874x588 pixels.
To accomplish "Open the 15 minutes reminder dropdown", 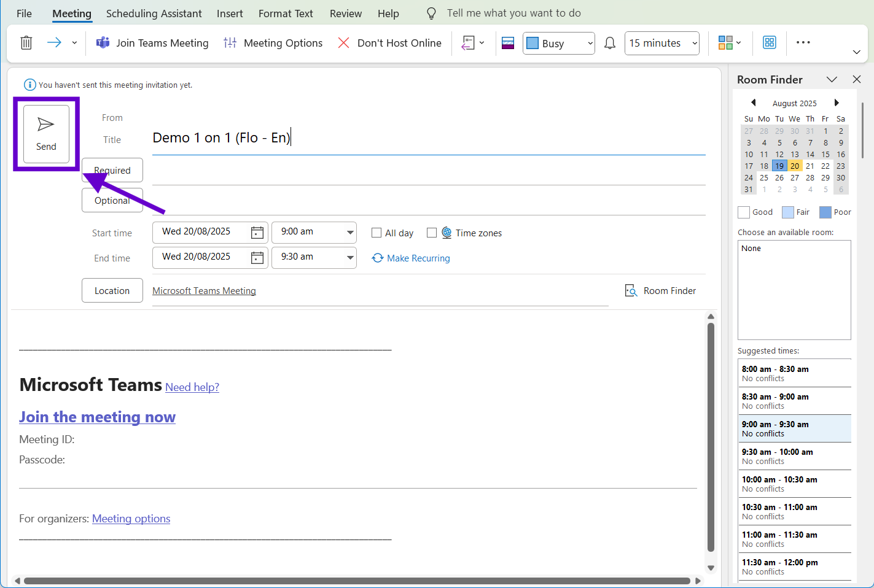I will (662, 43).
